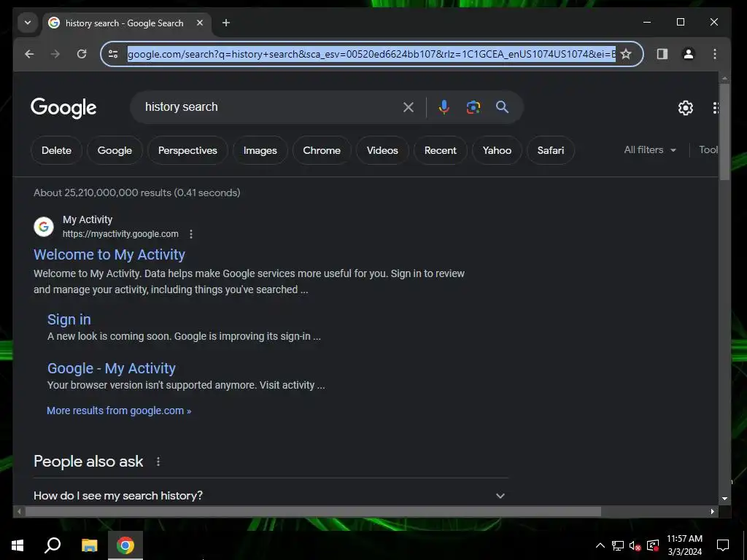The image size is (747, 560).
Task: Expand the All filters dropdown
Action: (650, 150)
